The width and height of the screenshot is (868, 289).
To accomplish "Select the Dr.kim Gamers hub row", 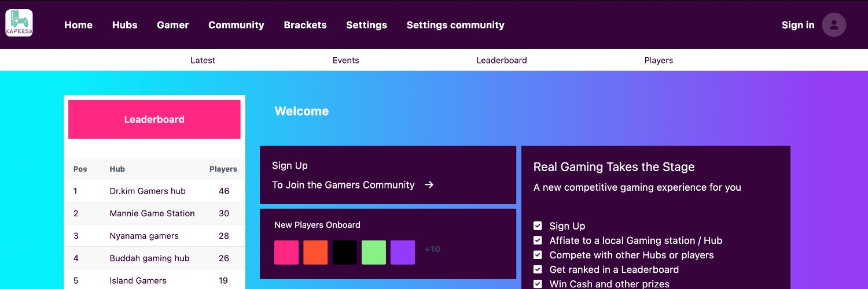I will coord(155,191).
